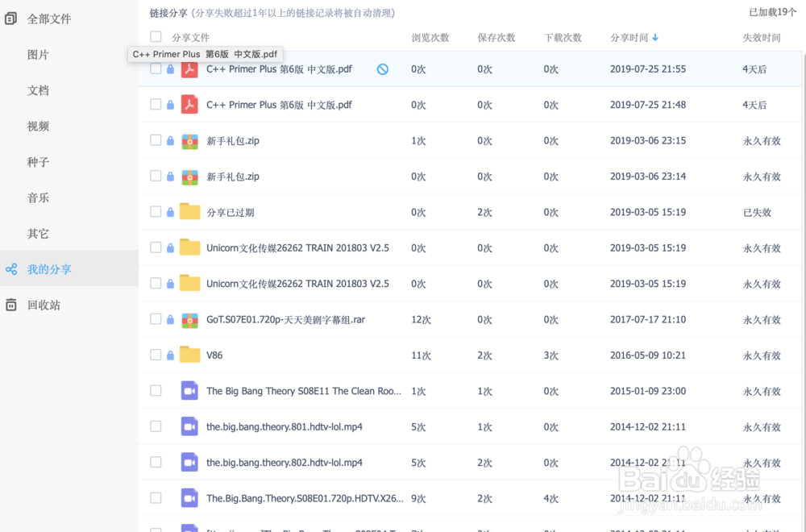Select 文档 category in sidebar
This screenshot has height=532, width=806.
pos(38,90)
